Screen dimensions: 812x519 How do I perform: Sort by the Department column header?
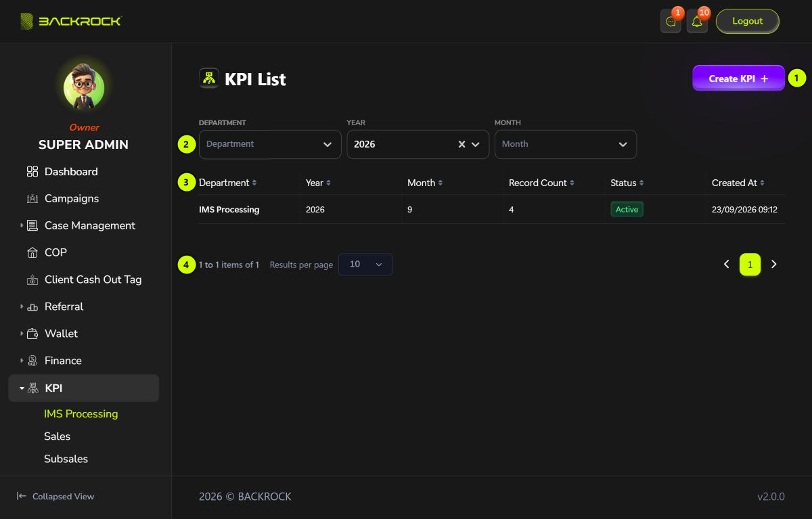pos(228,183)
